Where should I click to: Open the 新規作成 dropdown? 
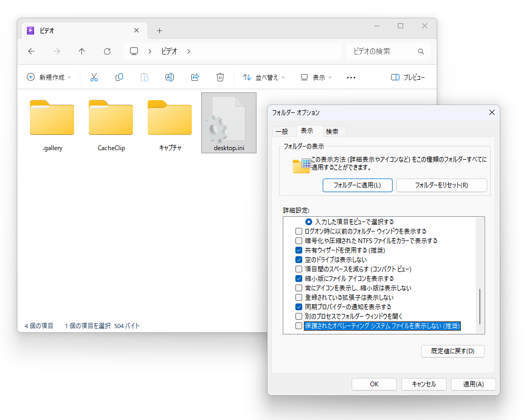(49, 78)
